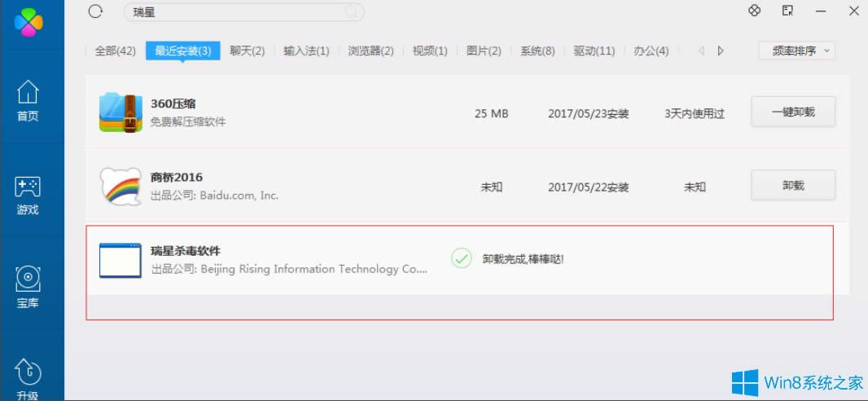This screenshot has width=868, height=401.
Task: Switch to the 输入法(1) category
Action: (x=307, y=51)
